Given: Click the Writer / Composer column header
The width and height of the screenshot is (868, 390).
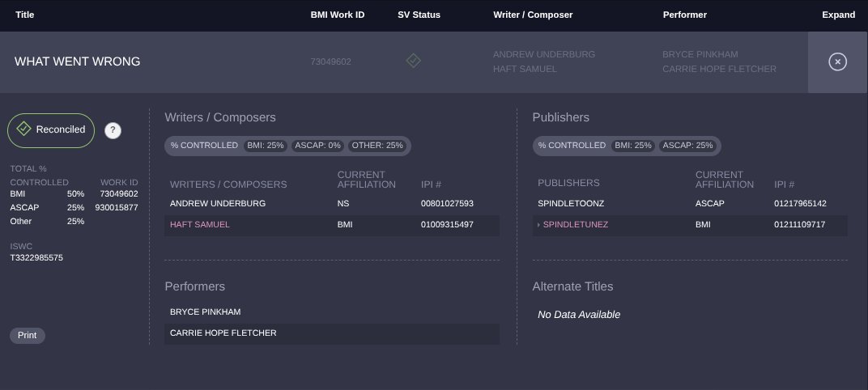Looking at the screenshot, I should (533, 15).
